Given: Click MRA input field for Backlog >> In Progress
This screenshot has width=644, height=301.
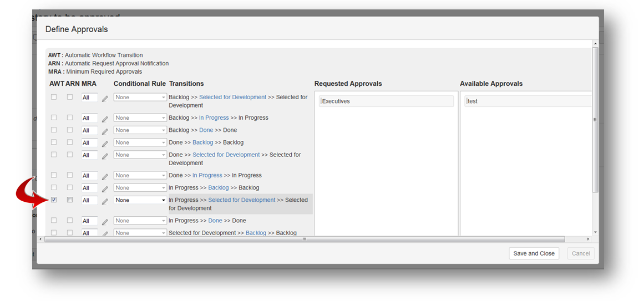Looking at the screenshot, I should (x=89, y=118).
